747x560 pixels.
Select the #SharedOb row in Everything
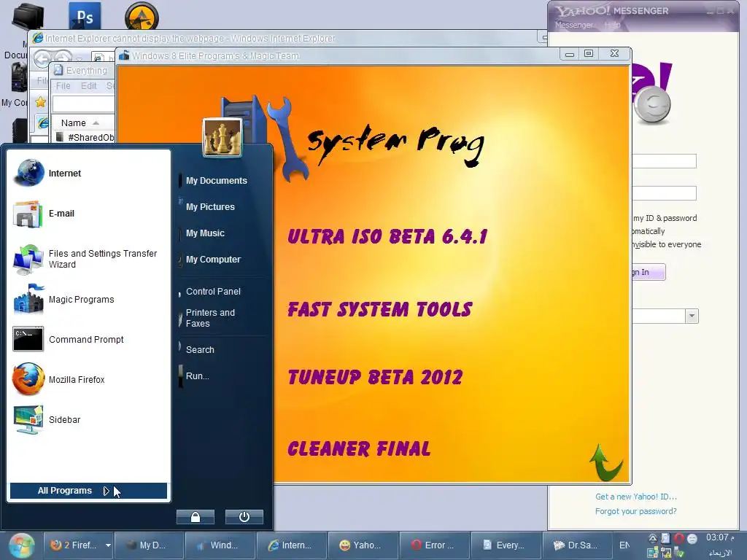click(x=86, y=137)
